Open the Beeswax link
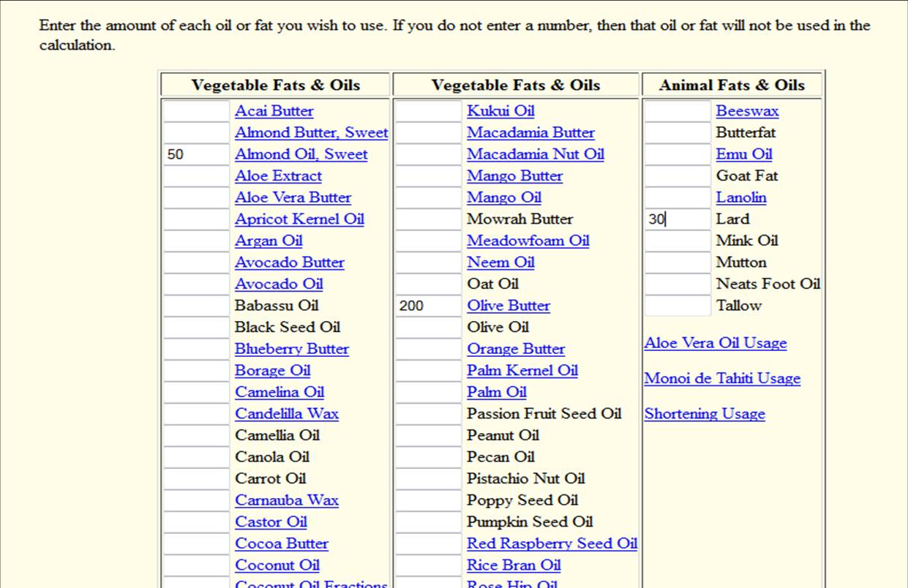 click(x=747, y=110)
